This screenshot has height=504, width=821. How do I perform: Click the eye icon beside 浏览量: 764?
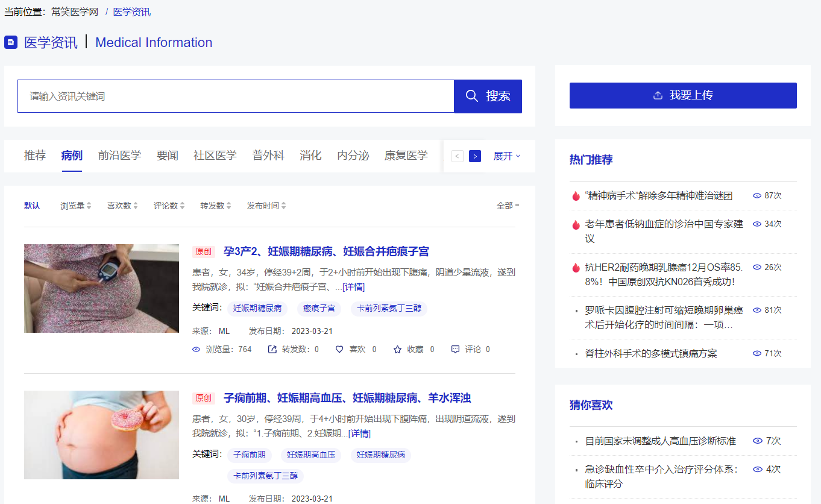196,349
